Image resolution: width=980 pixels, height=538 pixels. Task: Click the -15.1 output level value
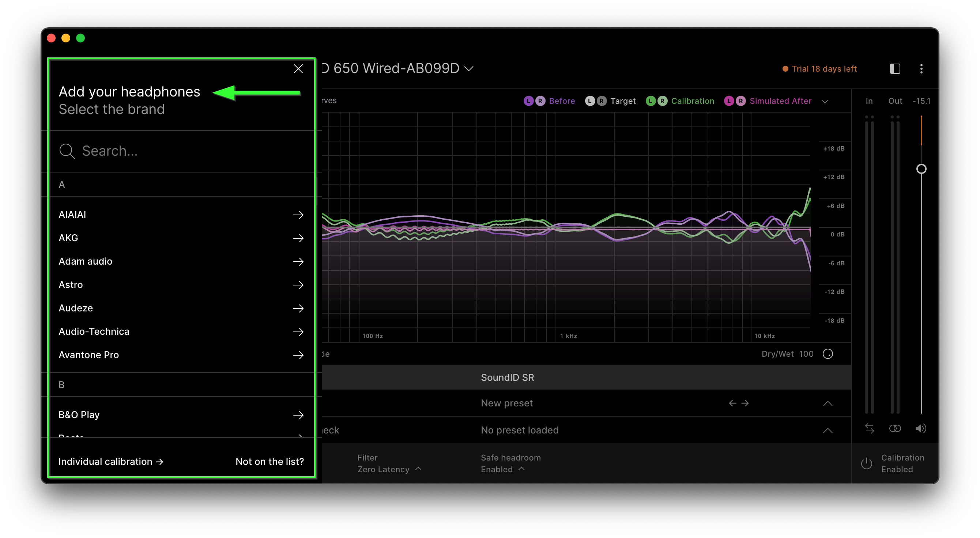tap(921, 101)
